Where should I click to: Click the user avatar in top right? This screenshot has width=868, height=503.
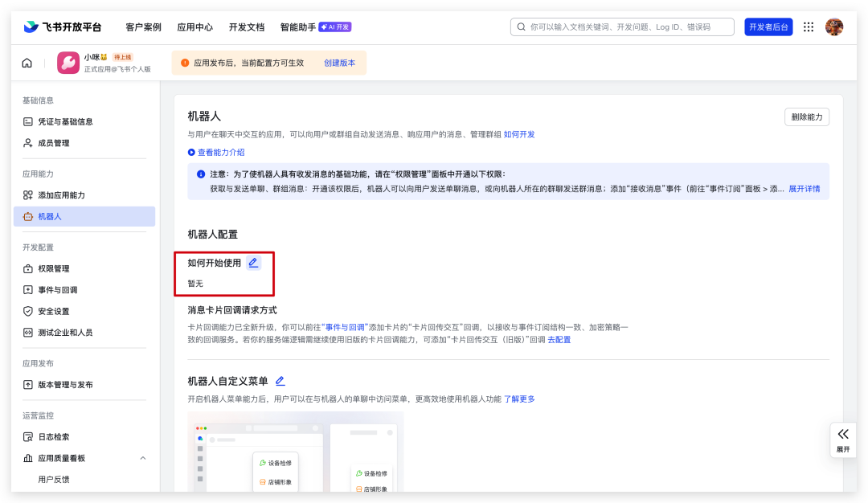(x=834, y=27)
